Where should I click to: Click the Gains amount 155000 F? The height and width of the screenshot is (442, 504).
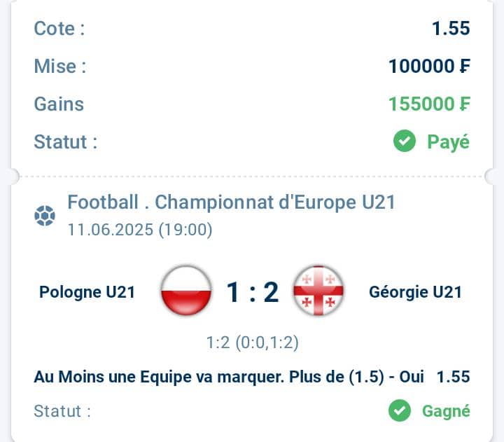(x=429, y=104)
